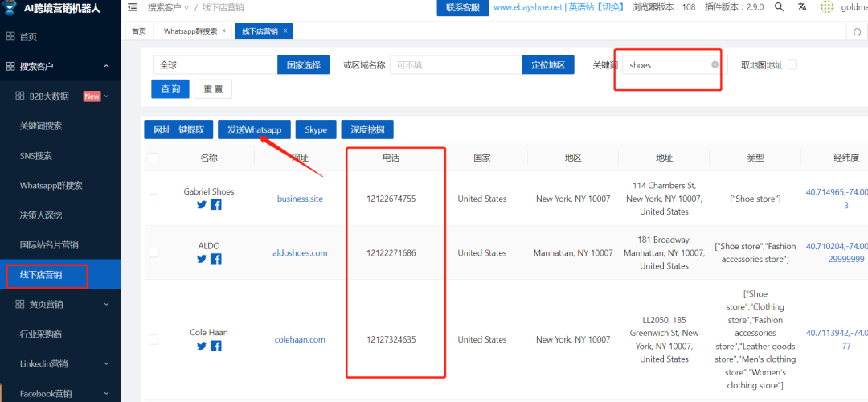The height and width of the screenshot is (402, 868).
Task: Open the search magnifier icon in top bar
Action: (779, 7)
